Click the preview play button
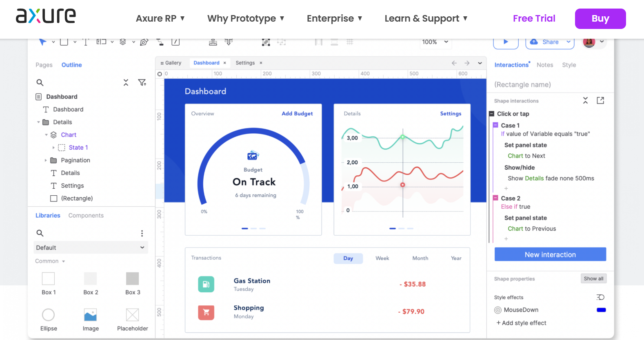Viewport: 644px width, 340px height. 506,42
